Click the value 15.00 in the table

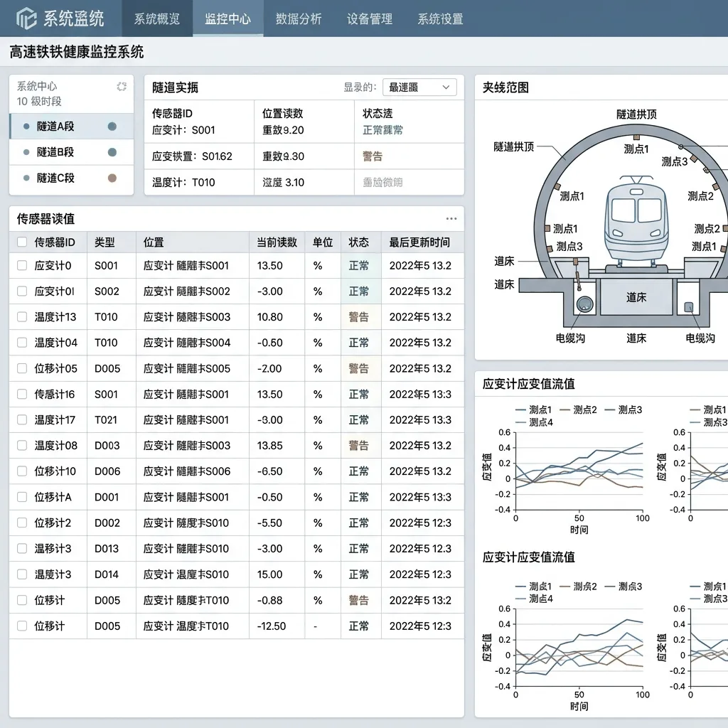[269, 574]
